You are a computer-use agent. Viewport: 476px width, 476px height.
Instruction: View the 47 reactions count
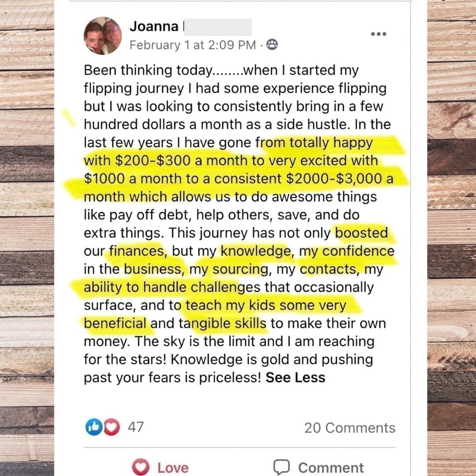[135, 427]
